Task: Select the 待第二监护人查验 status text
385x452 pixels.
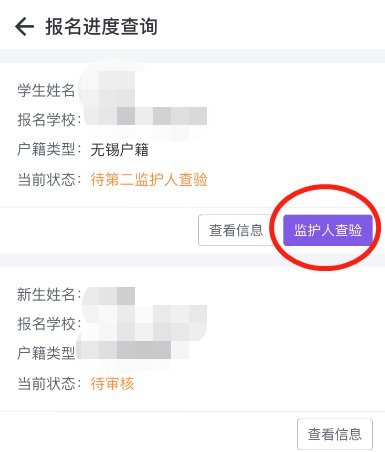Action: click(x=149, y=180)
